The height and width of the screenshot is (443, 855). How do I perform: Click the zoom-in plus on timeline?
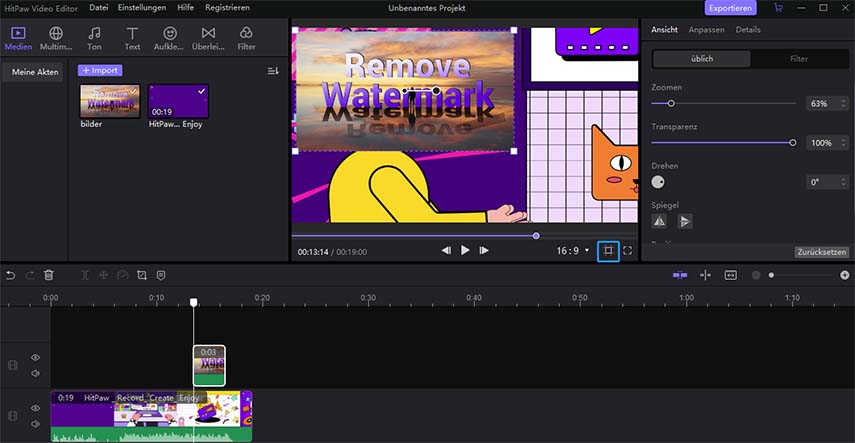click(845, 275)
